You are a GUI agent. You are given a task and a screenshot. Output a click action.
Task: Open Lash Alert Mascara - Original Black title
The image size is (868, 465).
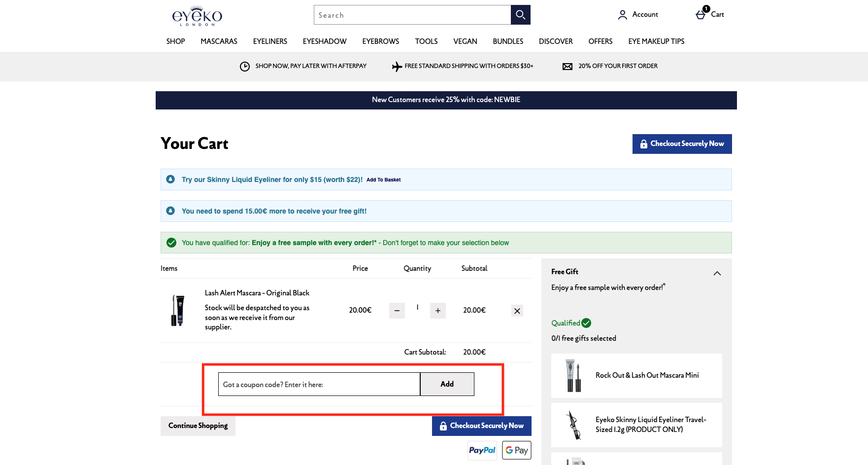[257, 293]
